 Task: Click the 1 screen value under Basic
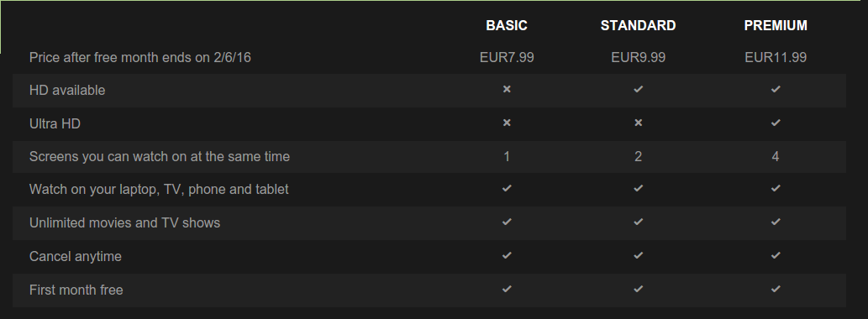click(x=507, y=156)
